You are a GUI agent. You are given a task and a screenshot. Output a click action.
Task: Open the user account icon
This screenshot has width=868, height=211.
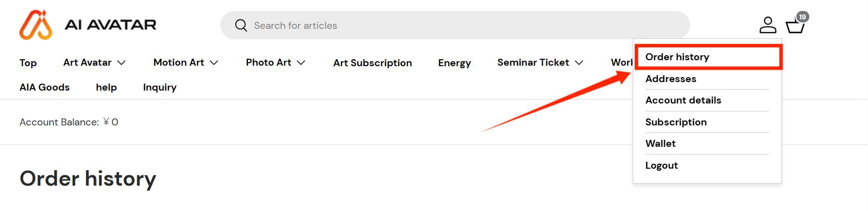coord(768,25)
